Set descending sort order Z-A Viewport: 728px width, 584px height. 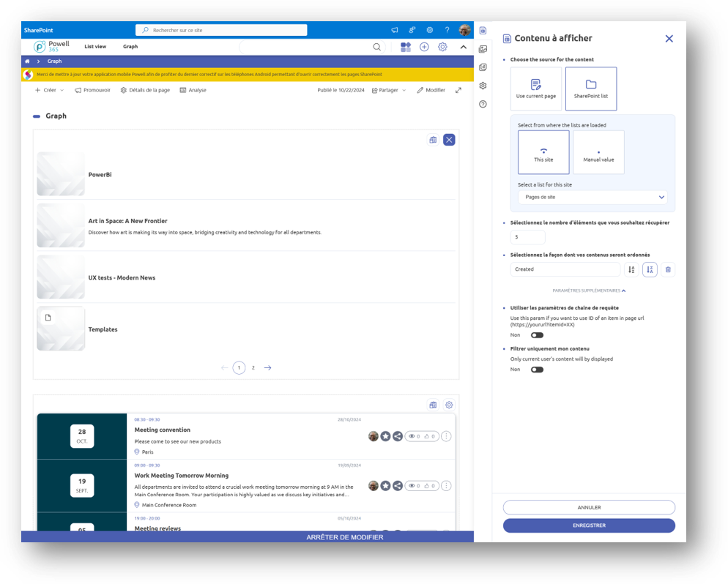[x=650, y=269]
